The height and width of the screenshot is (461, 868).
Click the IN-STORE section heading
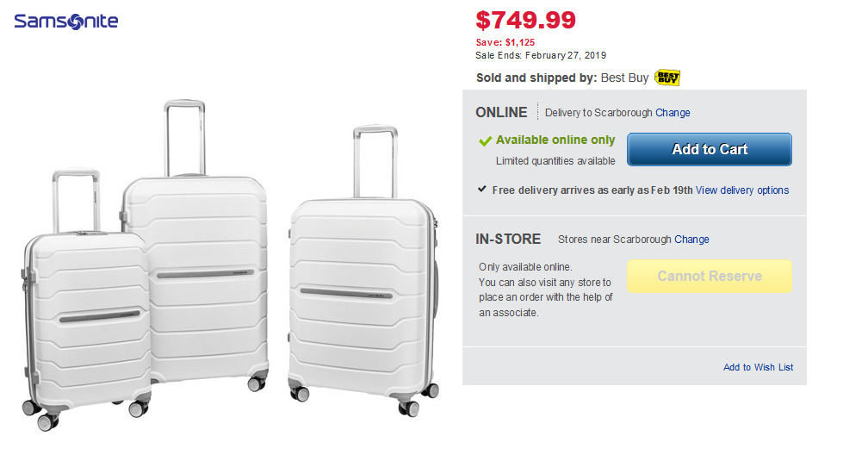pyautogui.click(x=508, y=239)
